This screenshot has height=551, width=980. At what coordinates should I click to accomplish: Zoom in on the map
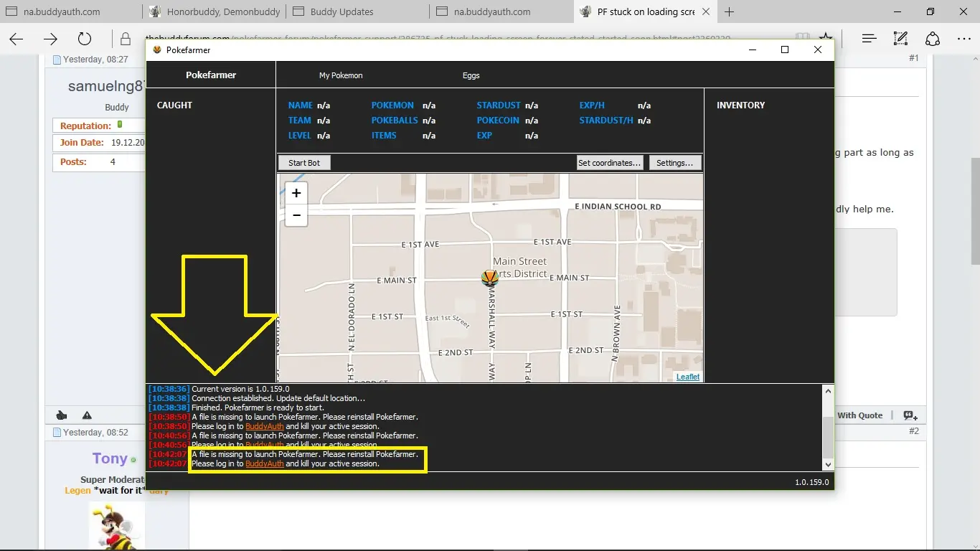(x=296, y=193)
